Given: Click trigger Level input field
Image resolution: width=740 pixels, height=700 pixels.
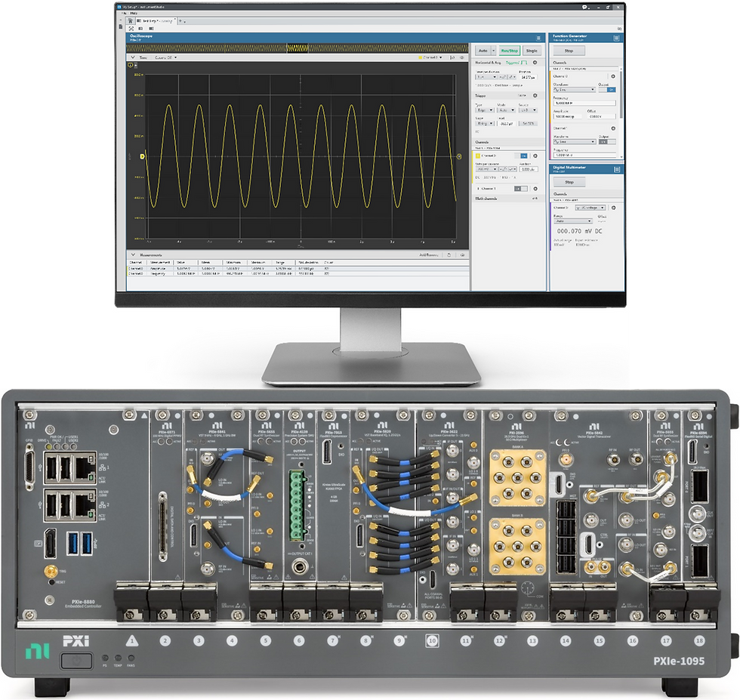Looking at the screenshot, I should point(507,123).
